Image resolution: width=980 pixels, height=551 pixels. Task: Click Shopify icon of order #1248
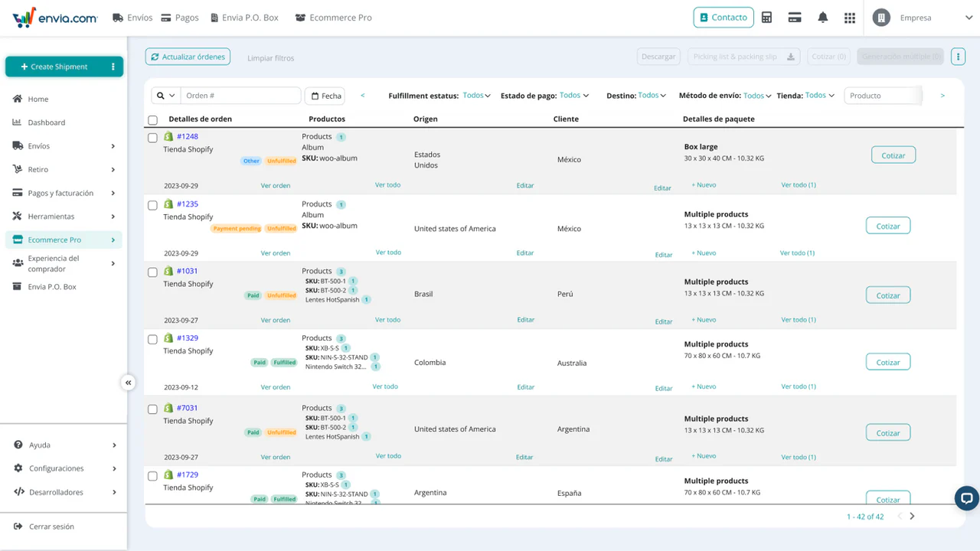pos(168,136)
